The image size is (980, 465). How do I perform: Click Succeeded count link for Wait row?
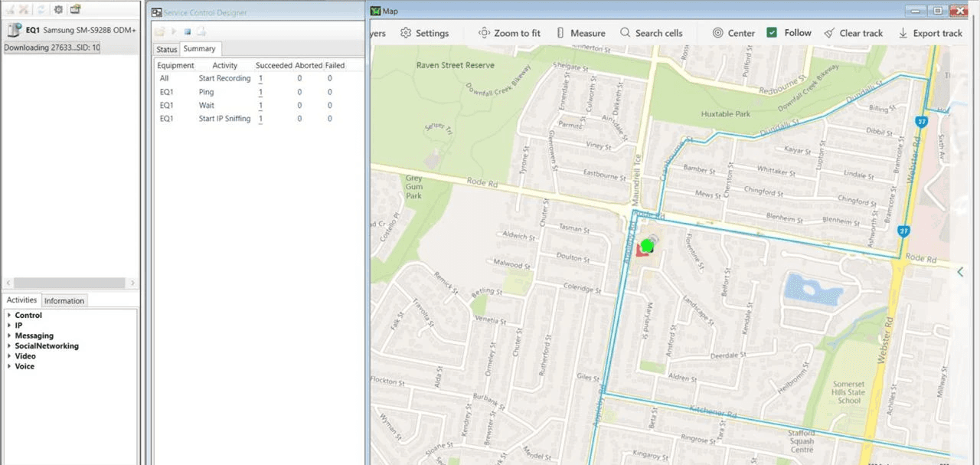pyautogui.click(x=260, y=105)
